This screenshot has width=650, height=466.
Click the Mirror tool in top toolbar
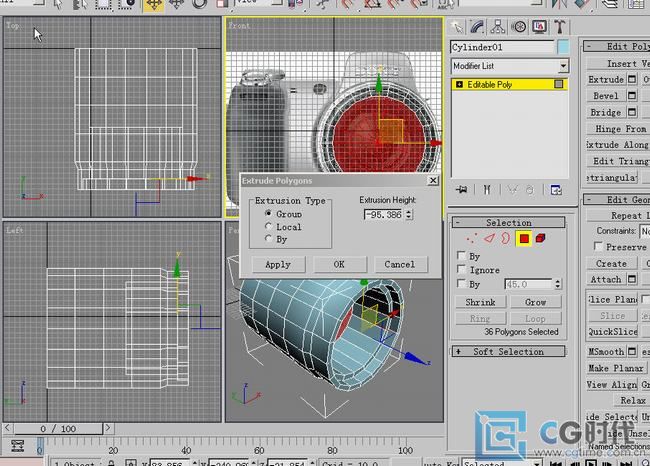click(x=559, y=5)
